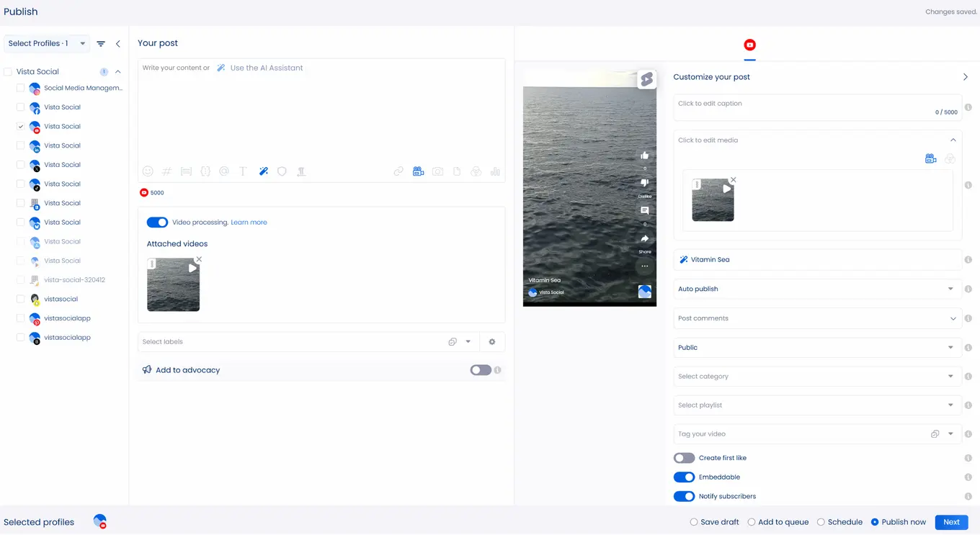
Task: Open the Select Profiles dropdown
Action: (x=47, y=44)
